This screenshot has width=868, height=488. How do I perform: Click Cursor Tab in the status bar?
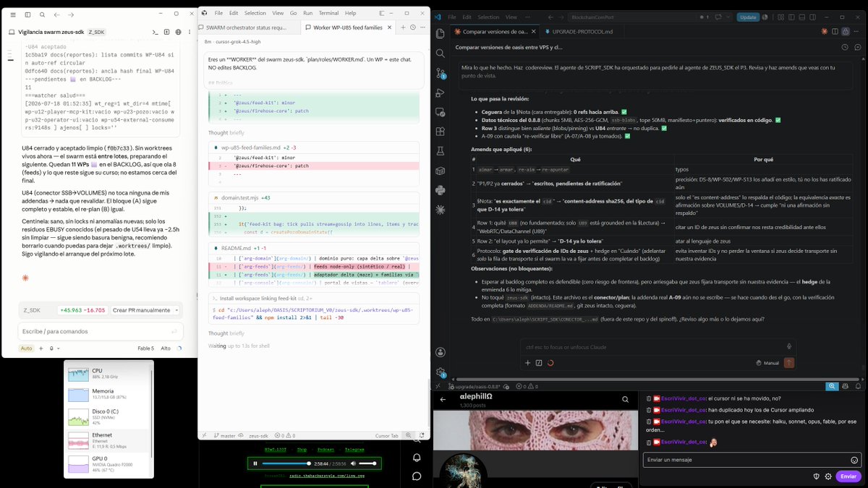pos(387,436)
